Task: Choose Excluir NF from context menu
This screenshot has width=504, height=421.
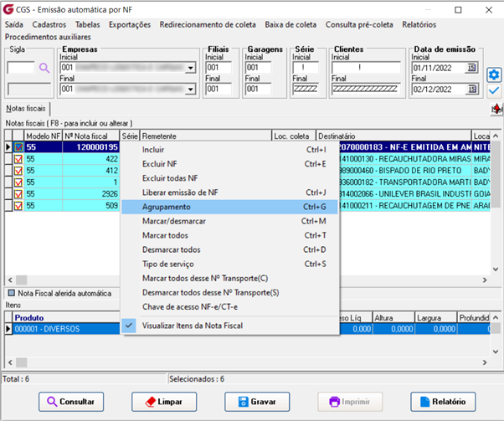Action: pyautogui.click(x=230, y=164)
